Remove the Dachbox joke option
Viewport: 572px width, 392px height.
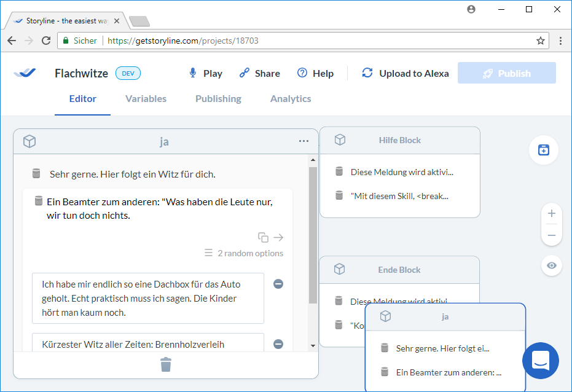(278, 284)
